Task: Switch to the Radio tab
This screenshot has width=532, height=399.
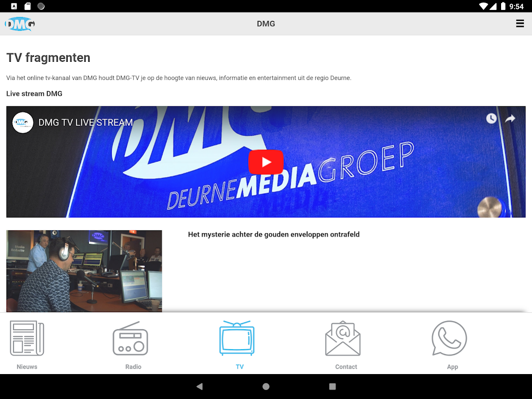Action: pyautogui.click(x=133, y=345)
